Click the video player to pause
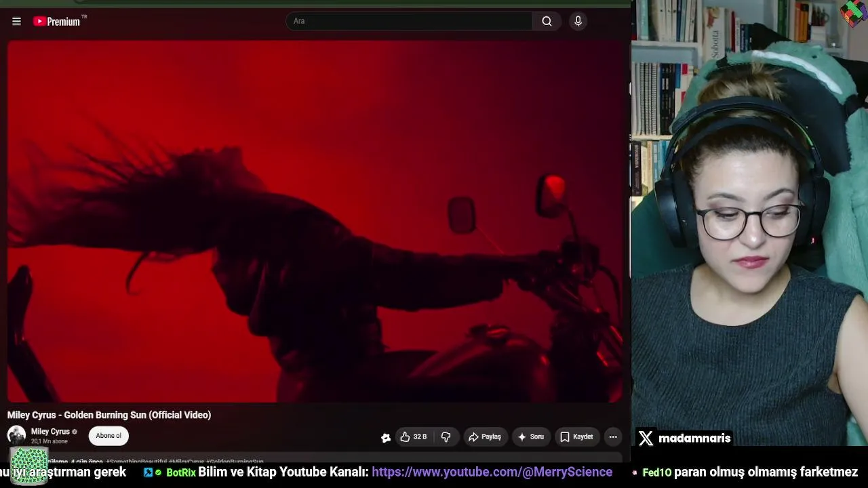This screenshot has width=868, height=488. click(x=315, y=222)
